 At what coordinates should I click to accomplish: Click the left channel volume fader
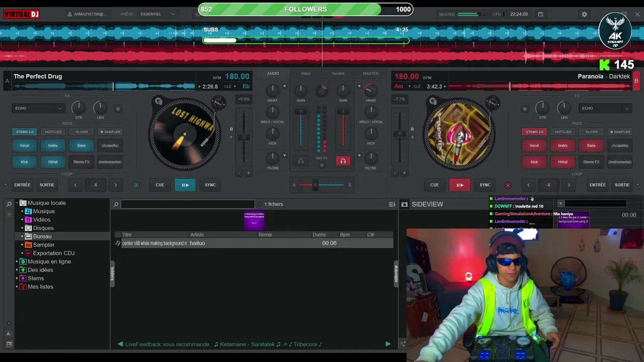[x=301, y=112]
